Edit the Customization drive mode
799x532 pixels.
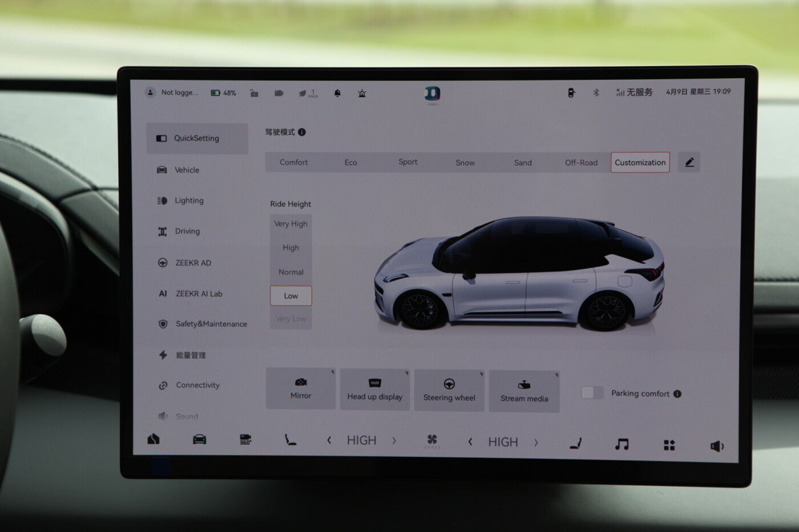point(689,162)
